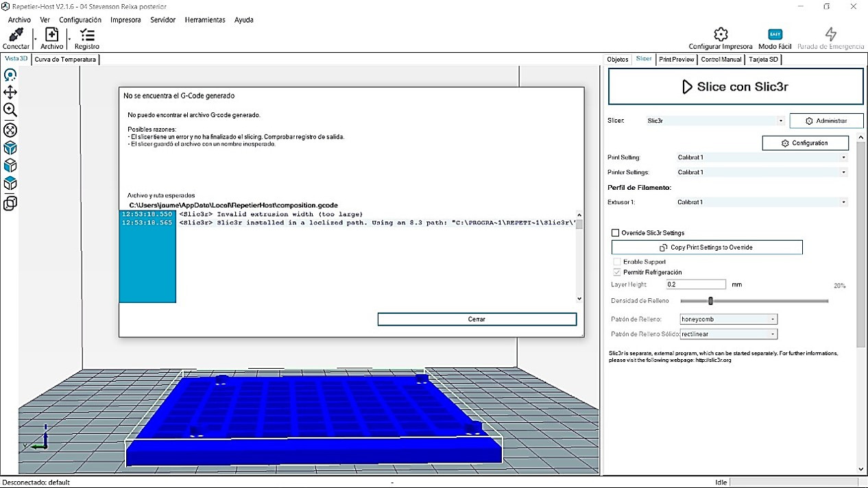This screenshot has height=488, width=868.
Task: Adjust the Densidad de Relleno slider
Action: (x=711, y=301)
